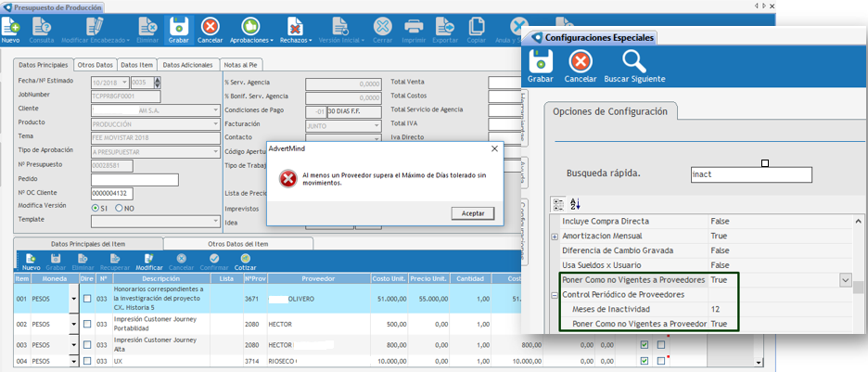Click Nuevo icon in main toolbar
The height and width of the screenshot is (372, 868).
tap(10, 29)
